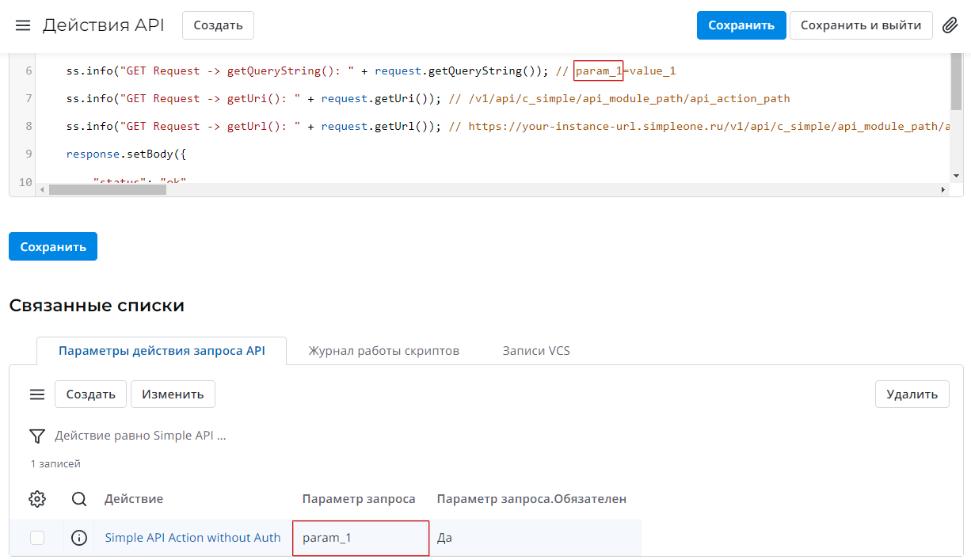
Task: Click the param_1 query parameter cell
Action: (x=360, y=538)
